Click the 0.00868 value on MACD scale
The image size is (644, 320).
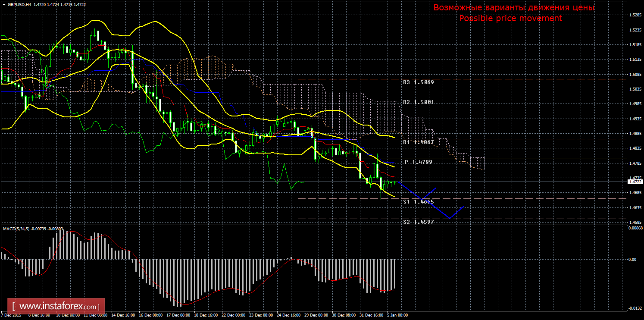(634, 229)
